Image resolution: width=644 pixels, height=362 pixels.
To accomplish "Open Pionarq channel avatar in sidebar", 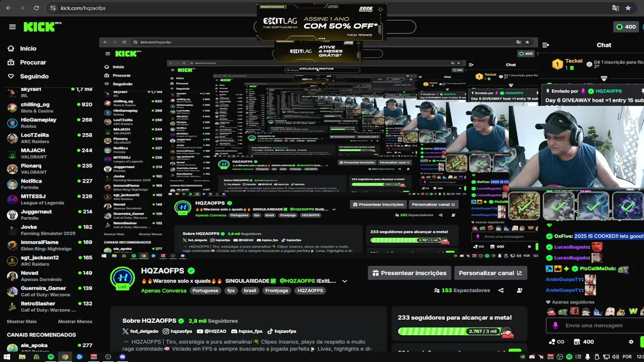I will 12,169.
